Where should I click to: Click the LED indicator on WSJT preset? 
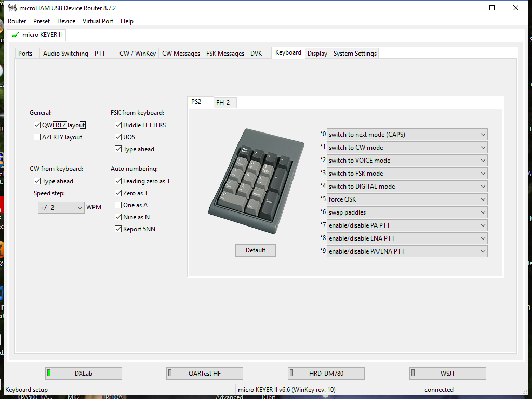[x=413, y=373]
